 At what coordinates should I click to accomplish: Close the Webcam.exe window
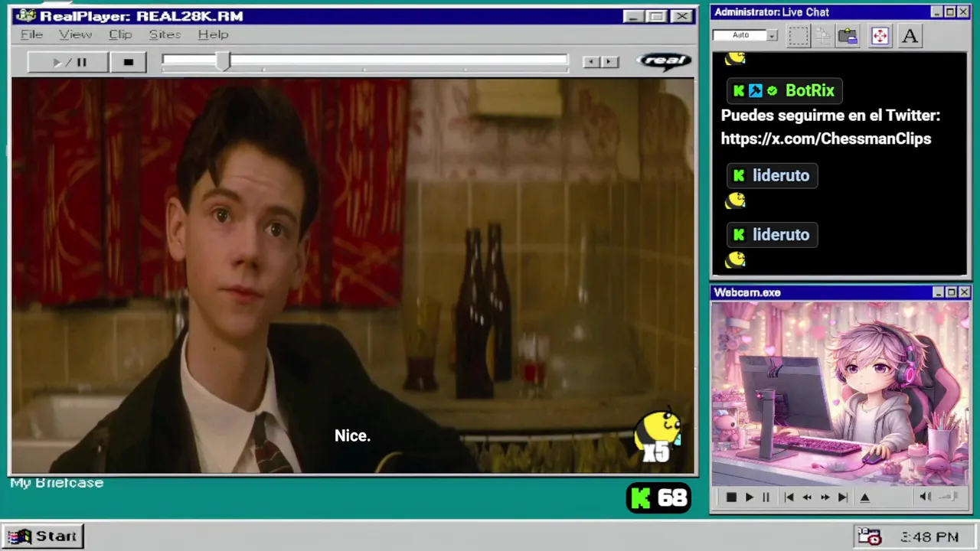964,292
